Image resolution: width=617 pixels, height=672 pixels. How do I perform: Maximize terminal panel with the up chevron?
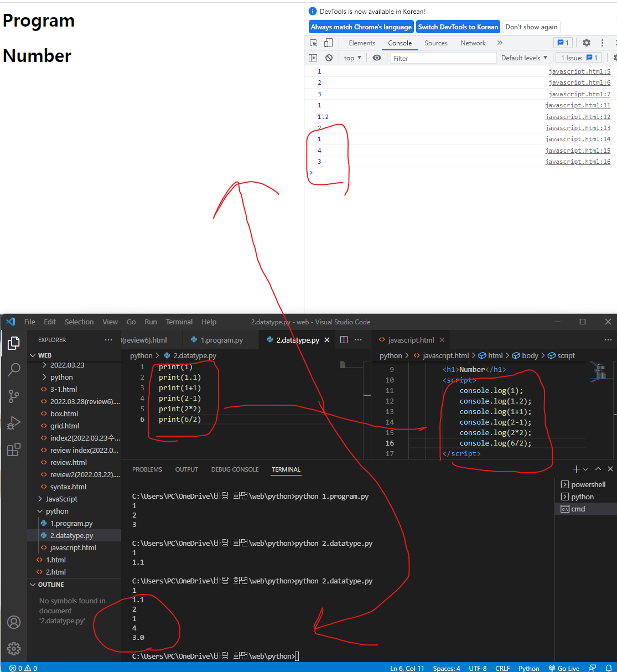(x=598, y=469)
